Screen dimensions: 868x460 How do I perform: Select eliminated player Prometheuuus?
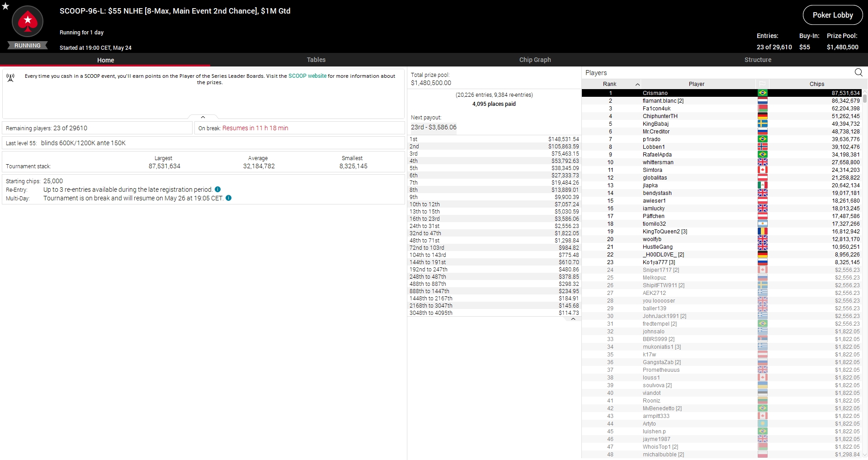pyautogui.click(x=722, y=370)
